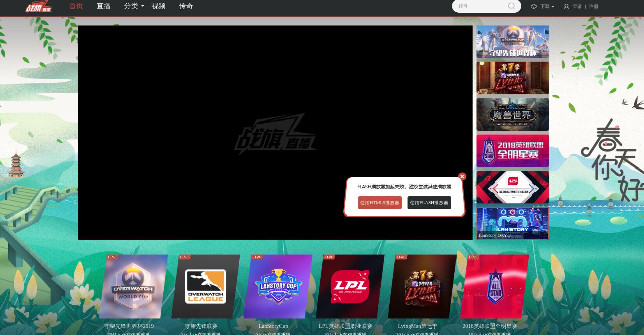Click the 守望先锋世界杯2019 title text
The image size is (644, 335).
(129, 326)
